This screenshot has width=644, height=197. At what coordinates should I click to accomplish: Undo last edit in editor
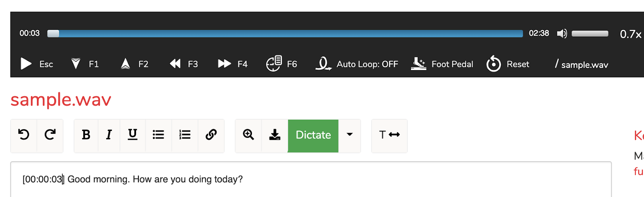pyautogui.click(x=24, y=135)
